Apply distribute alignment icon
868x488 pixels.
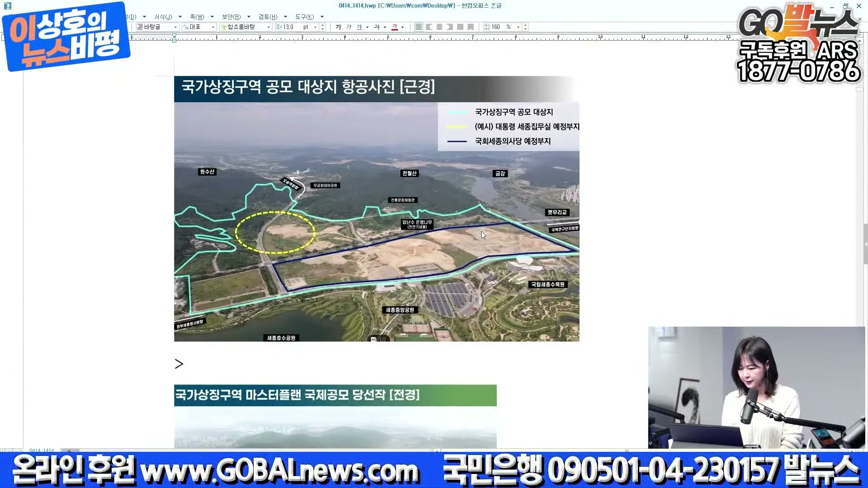(460, 27)
